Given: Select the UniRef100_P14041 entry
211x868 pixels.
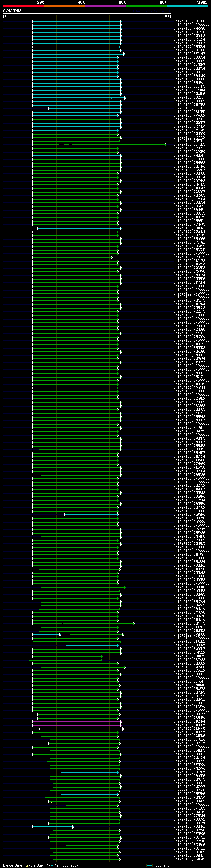Looking at the screenshot, I should (190, 859).
